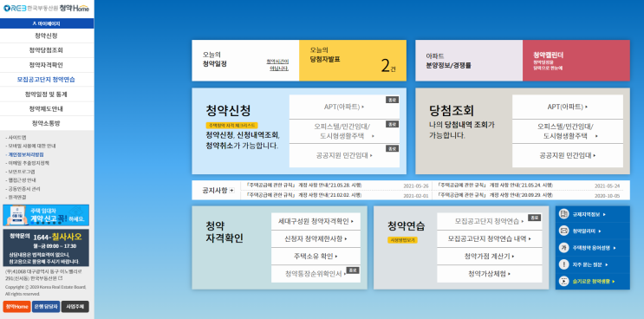This screenshot has width=644, height=319.
Task: Open the 사이트맵 link
Action: click(x=16, y=138)
